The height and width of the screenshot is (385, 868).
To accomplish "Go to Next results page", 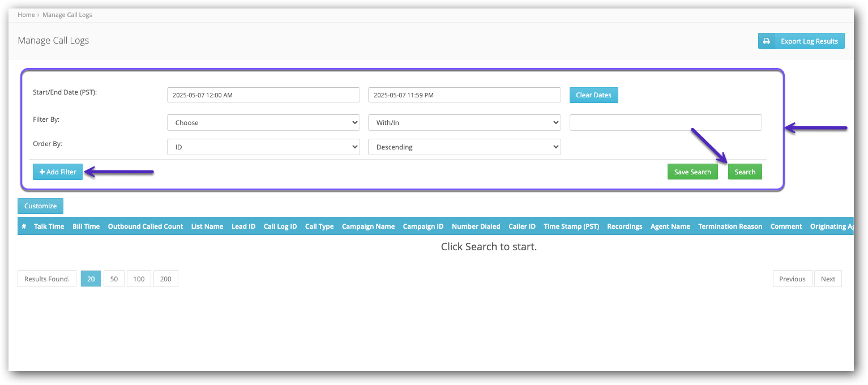I will click(x=828, y=279).
